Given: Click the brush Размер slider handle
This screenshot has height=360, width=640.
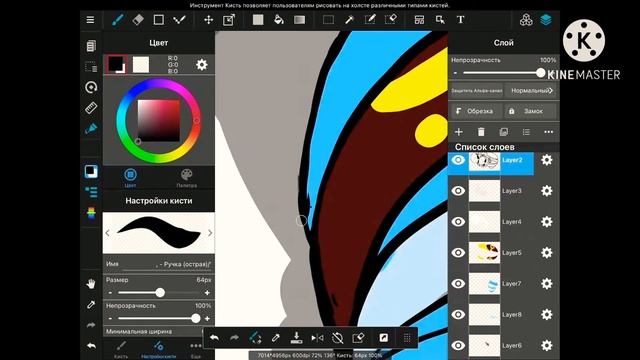Looking at the screenshot, I should pos(160,293).
